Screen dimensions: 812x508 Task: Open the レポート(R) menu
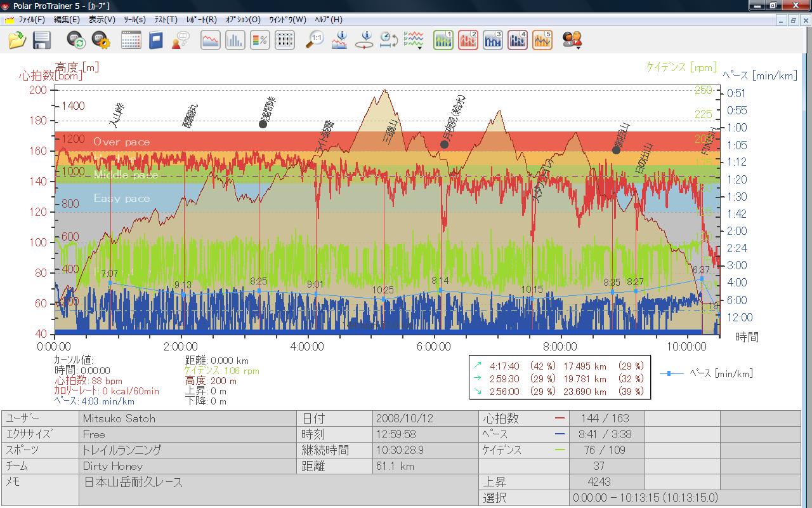click(201, 20)
